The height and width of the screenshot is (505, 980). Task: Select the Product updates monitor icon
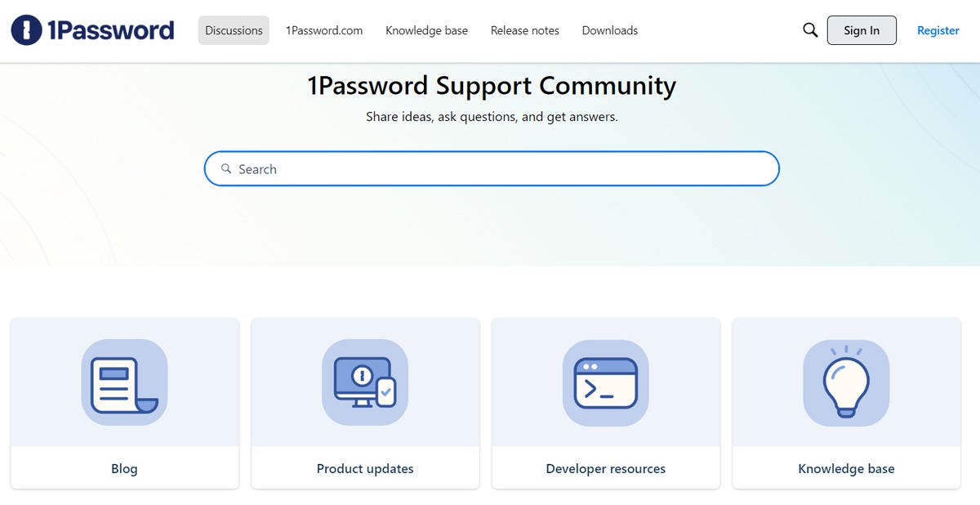(365, 382)
